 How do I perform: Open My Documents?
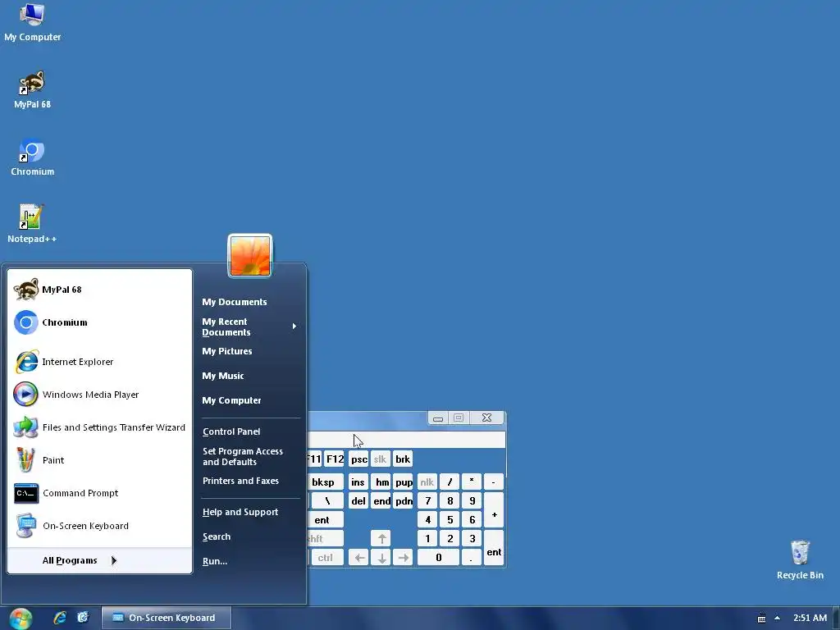click(x=249, y=302)
